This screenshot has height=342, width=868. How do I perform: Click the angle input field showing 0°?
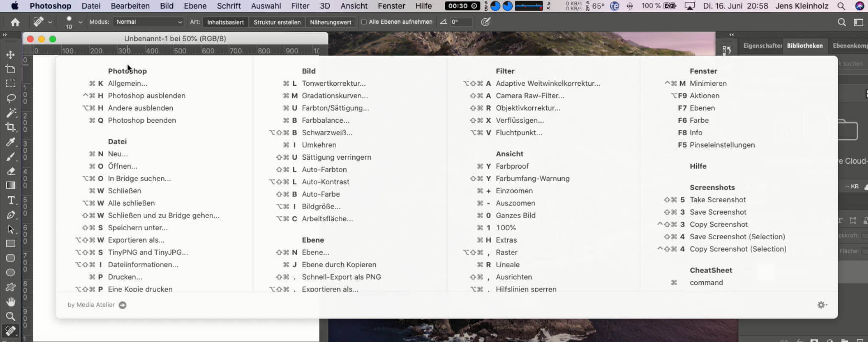[461, 22]
